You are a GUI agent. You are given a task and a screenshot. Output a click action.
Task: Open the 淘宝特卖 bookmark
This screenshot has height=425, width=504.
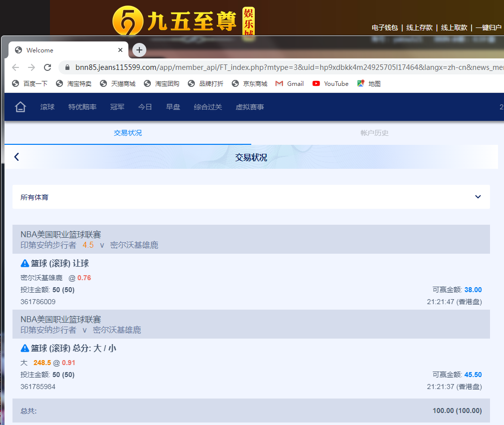point(73,83)
